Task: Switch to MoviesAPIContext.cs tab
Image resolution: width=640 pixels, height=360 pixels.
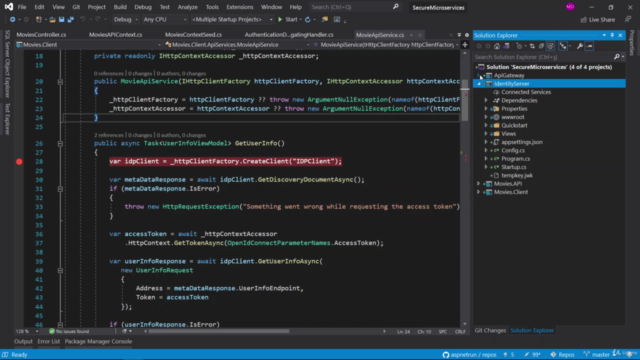Action: pyautogui.click(x=116, y=35)
